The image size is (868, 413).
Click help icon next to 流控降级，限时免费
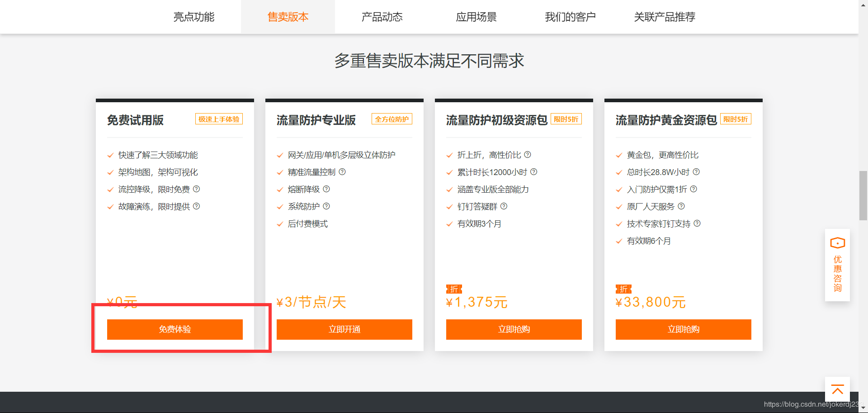(x=196, y=189)
